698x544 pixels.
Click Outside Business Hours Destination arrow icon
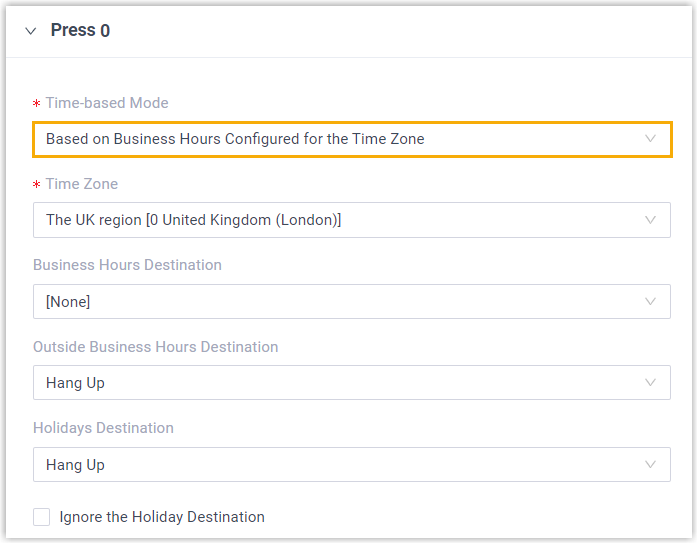(651, 383)
